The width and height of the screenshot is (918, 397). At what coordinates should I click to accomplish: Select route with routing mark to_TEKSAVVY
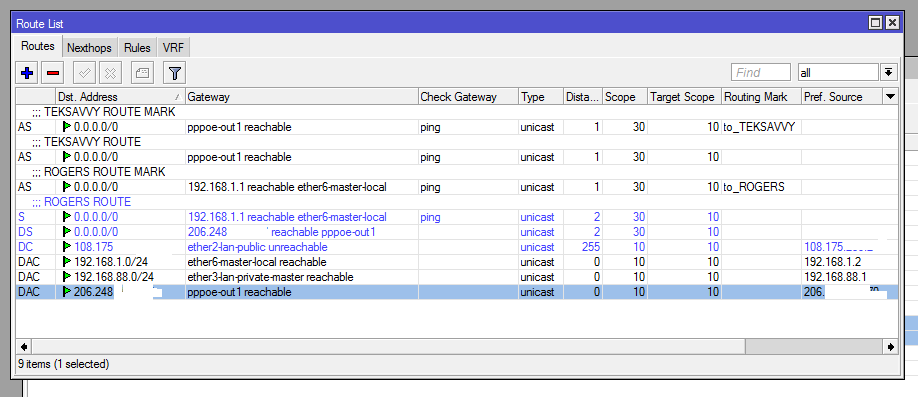click(457, 126)
